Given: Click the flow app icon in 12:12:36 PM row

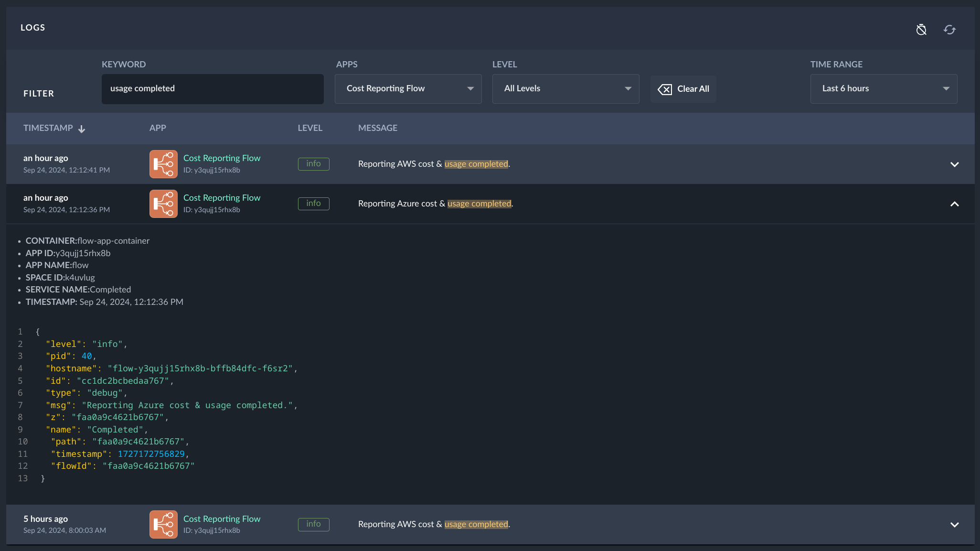Looking at the screenshot, I should [x=163, y=204].
